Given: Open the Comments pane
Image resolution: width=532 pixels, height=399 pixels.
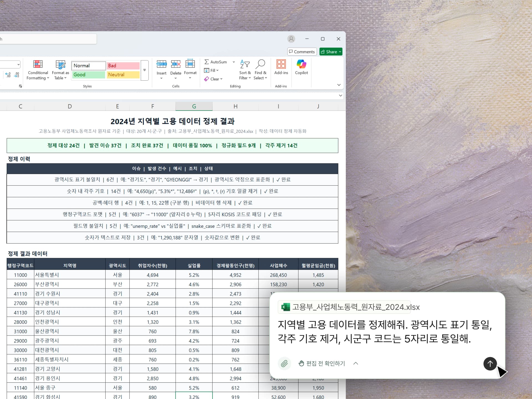Looking at the screenshot, I should (x=302, y=52).
